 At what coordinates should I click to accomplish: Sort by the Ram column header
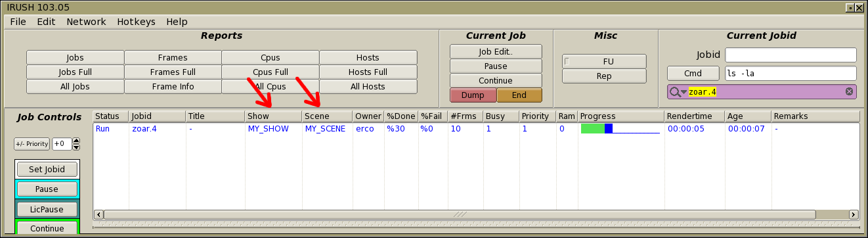pyautogui.click(x=567, y=116)
